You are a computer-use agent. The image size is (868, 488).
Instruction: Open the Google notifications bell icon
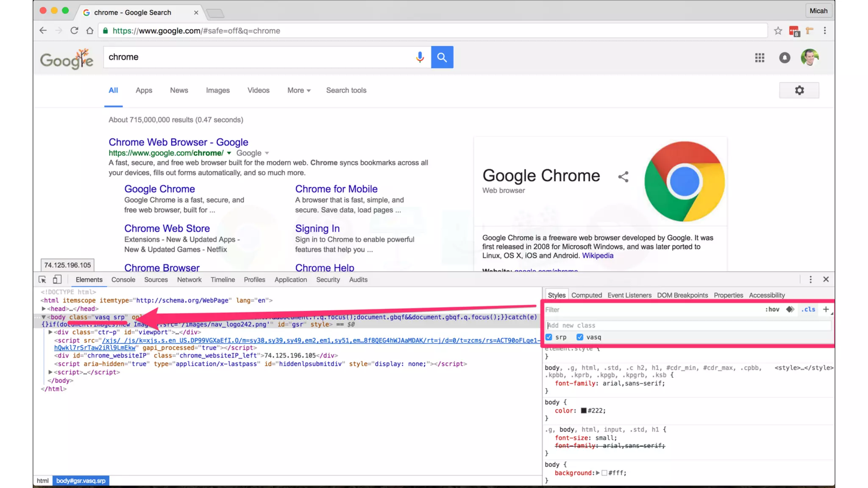click(785, 58)
